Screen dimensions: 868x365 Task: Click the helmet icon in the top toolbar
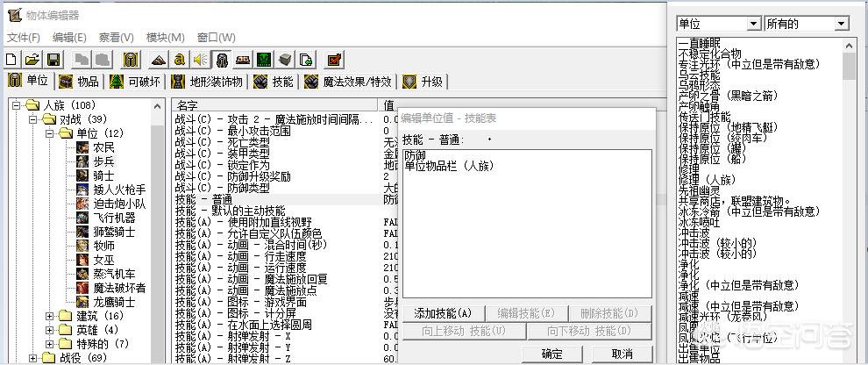pos(132,60)
